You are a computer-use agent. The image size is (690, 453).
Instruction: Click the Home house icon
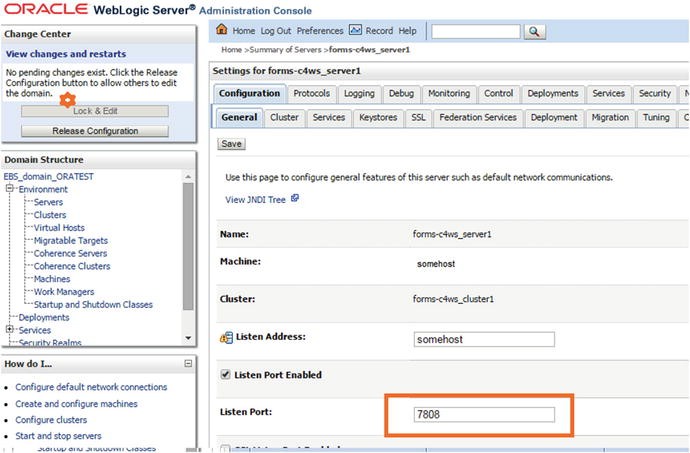pos(222,29)
